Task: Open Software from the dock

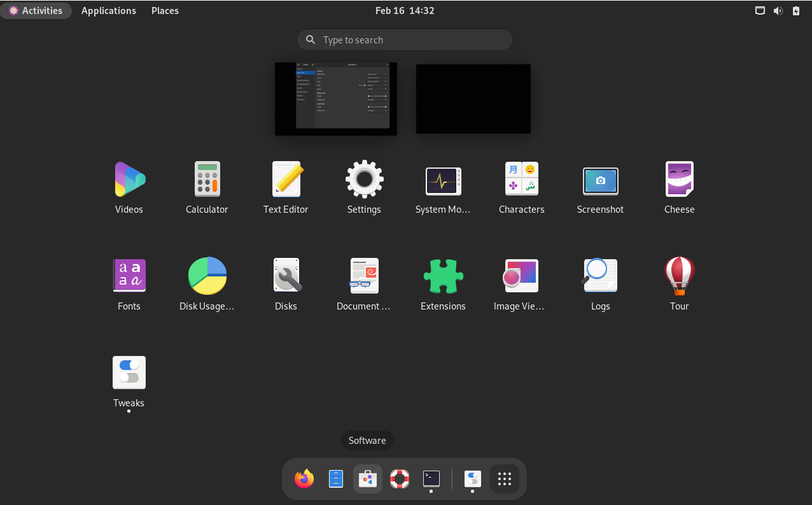Action: tap(367, 479)
